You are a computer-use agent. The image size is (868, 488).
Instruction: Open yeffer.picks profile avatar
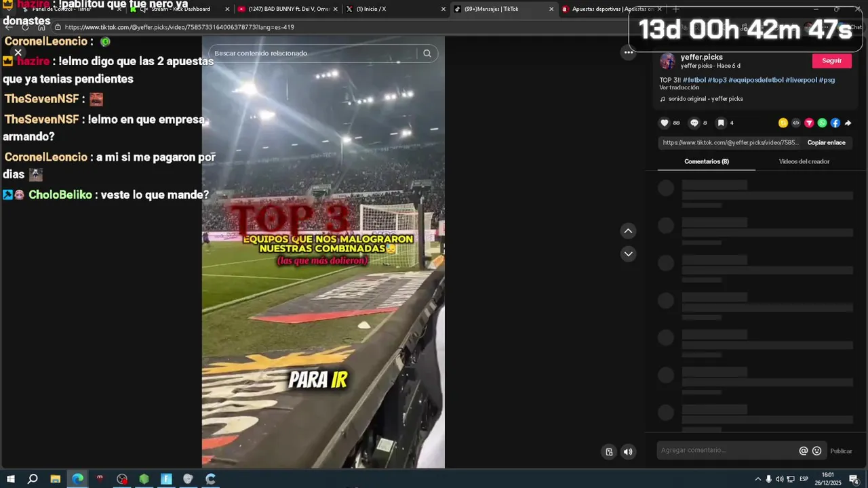pos(668,61)
